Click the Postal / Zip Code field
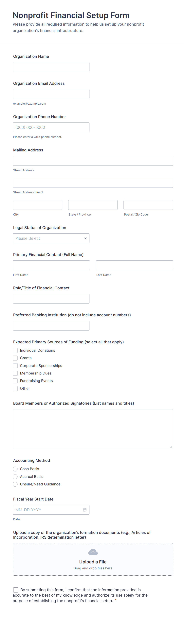 pyautogui.click(x=148, y=205)
